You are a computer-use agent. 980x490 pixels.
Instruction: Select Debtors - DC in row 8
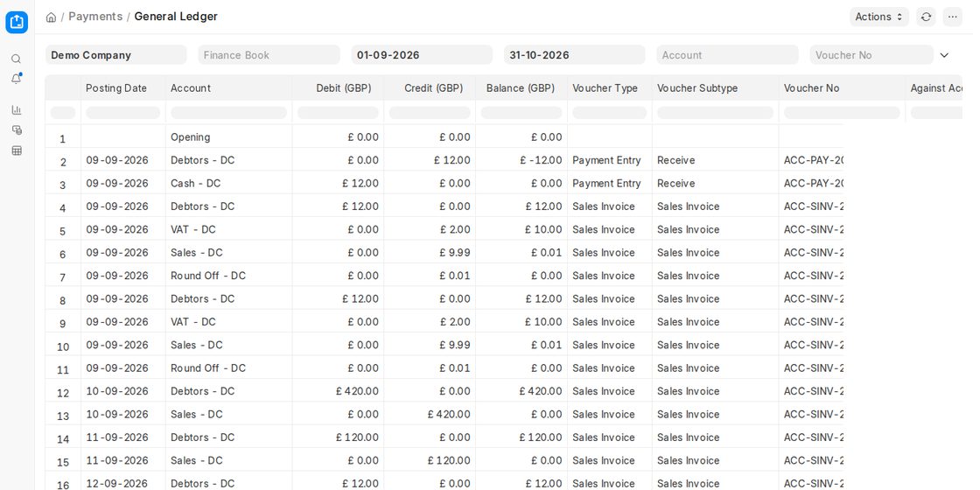click(228, 298)
